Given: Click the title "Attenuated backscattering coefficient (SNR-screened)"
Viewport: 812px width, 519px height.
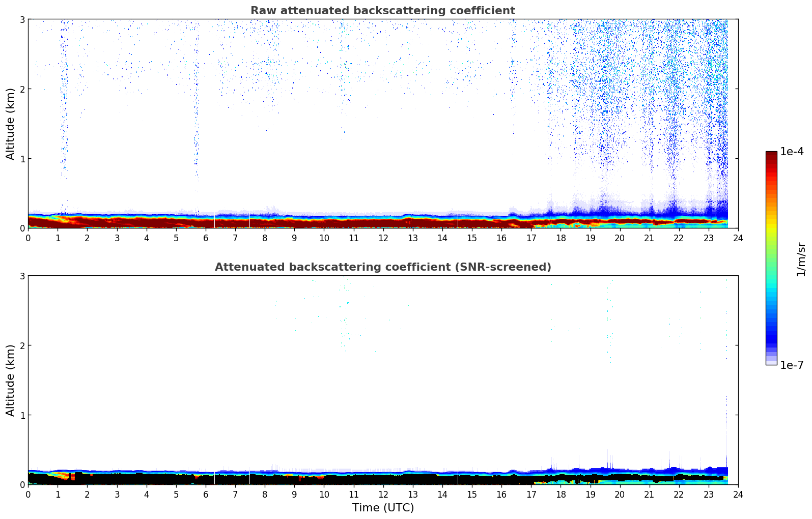Looking at the screenshot, I should [383, 267].
